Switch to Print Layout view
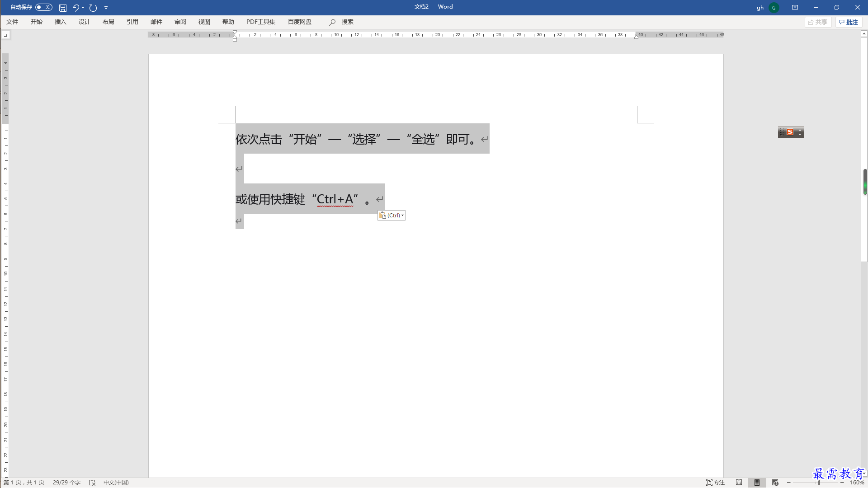 [x=757, y=483]
